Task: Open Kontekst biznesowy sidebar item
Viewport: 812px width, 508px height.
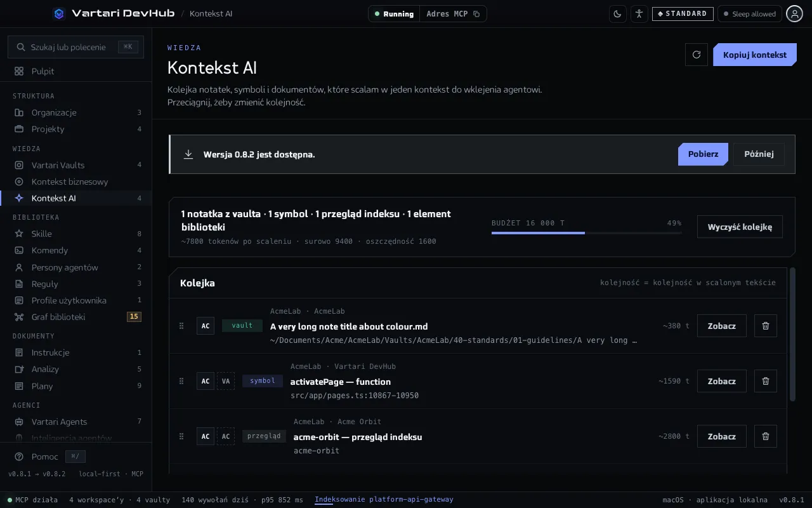Action: click(76, 182)
